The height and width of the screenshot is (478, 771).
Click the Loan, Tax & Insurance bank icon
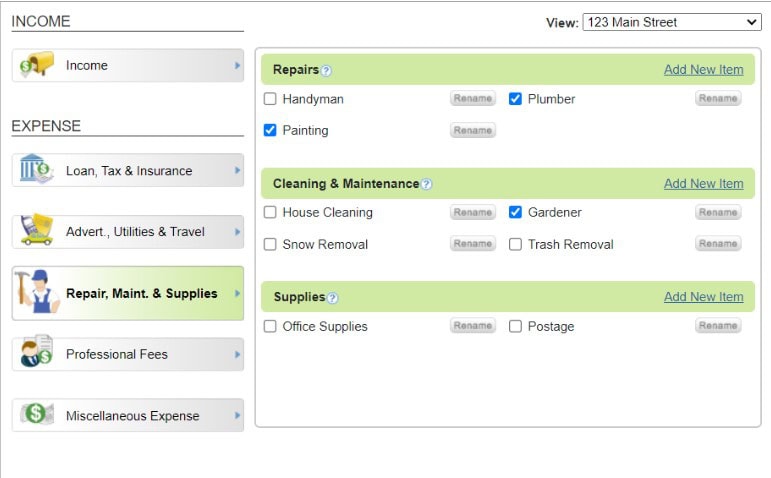click(x=36, y=169)
